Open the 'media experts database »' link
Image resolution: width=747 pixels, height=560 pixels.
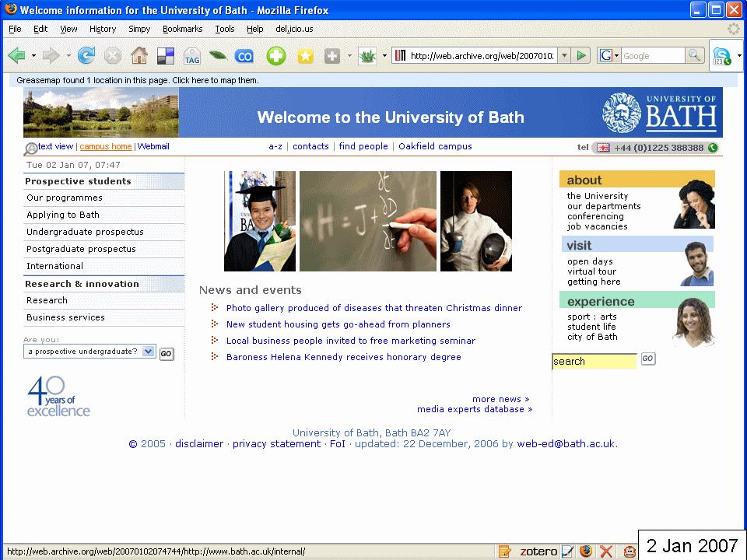(475, 409)
